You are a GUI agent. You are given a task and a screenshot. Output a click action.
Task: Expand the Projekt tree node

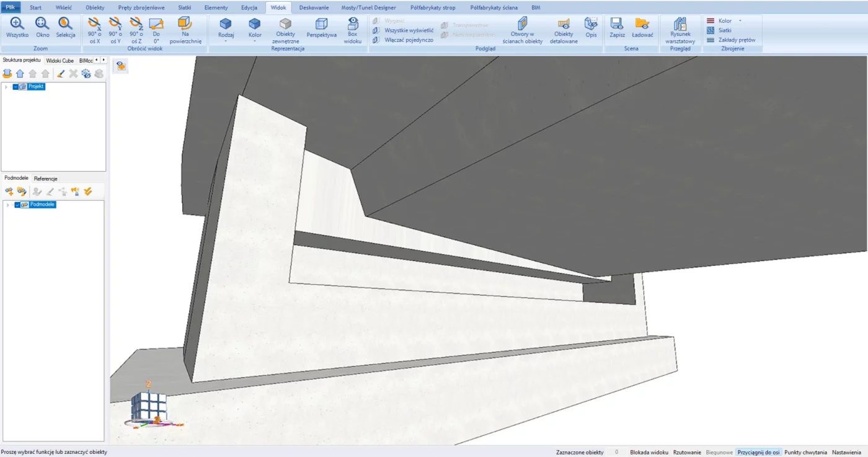pos(7,87)
